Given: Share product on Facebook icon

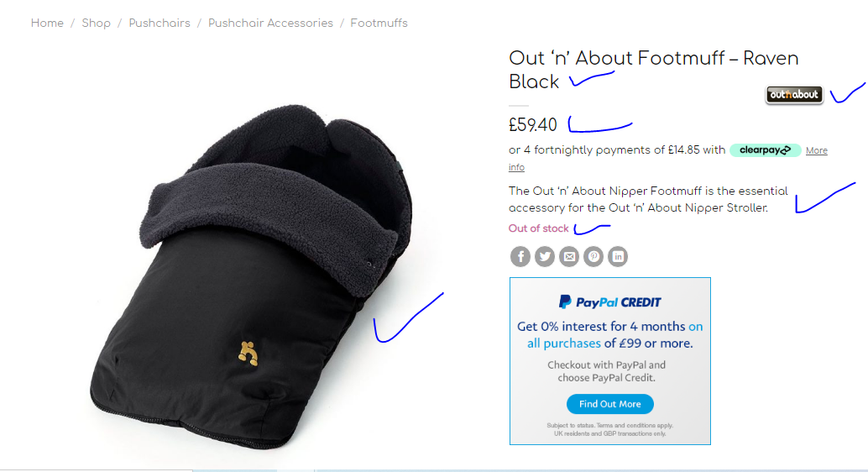Looking at the screenshot, I should point(520,256).
